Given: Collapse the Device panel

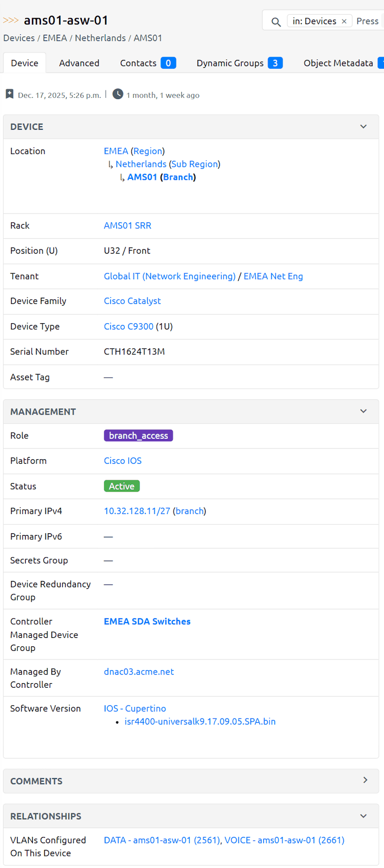Looking at the screenshot, I should 363,127.
